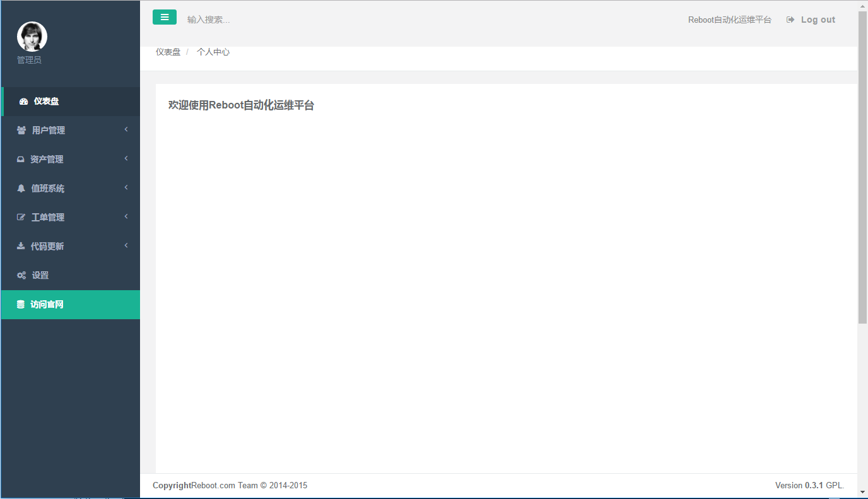Click the gears icon beside 设置

21,275
